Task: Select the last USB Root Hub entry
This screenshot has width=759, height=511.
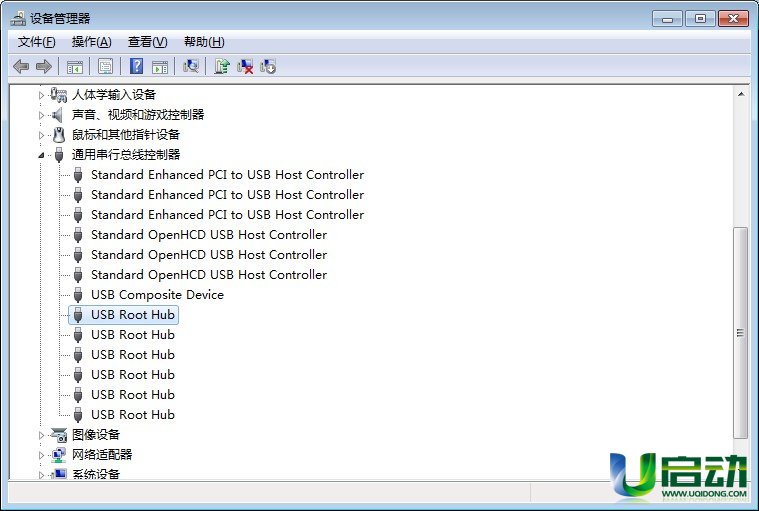Action: [x=133, y=415]
